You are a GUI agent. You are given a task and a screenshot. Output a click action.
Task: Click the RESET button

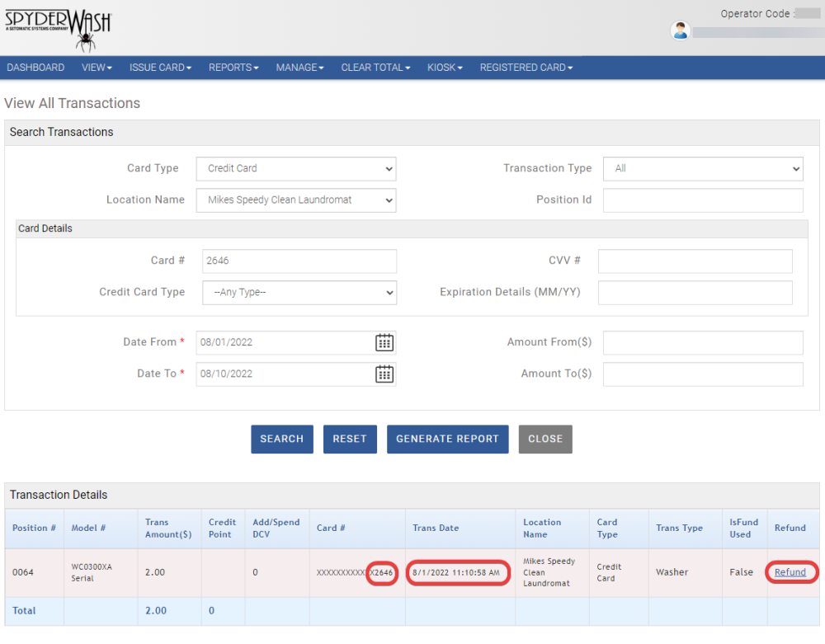[350, 439]
